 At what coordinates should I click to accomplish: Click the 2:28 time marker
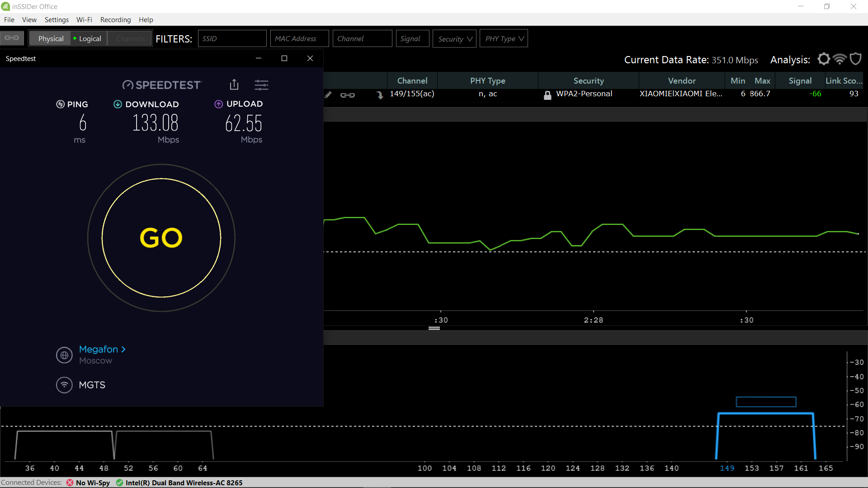coord(593,320)
